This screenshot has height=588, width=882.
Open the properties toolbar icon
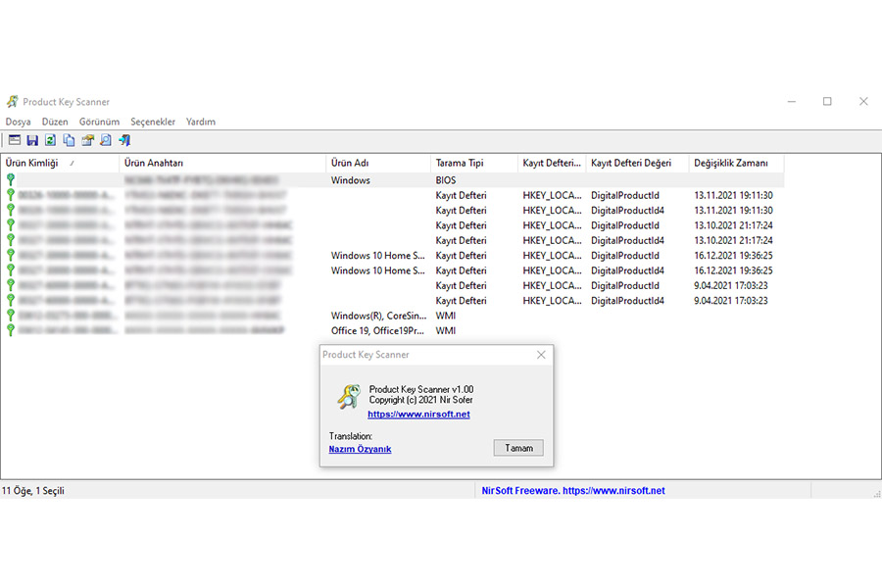pos(87,140)
